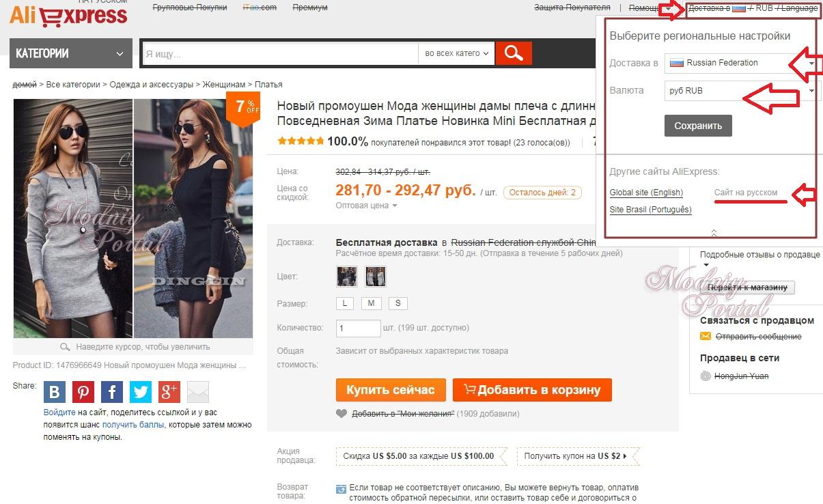Select size L
823x504 pixels.
click(x=344, y=303)
